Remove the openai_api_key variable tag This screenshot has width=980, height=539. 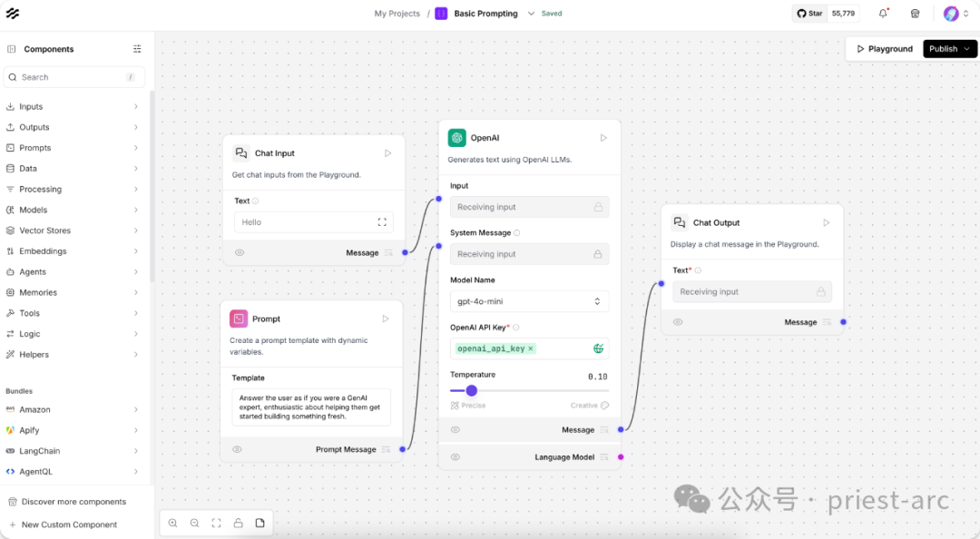(x=531, y=348)
